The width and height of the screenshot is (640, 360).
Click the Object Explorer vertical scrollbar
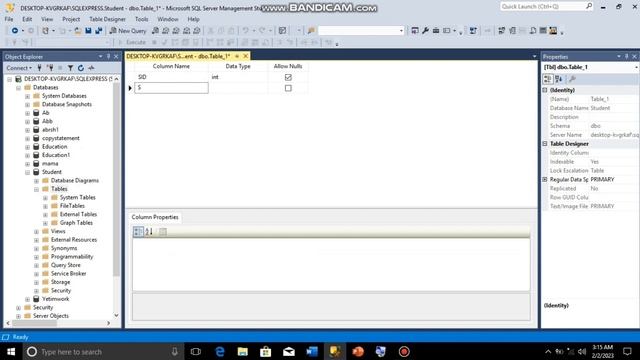(x=116, y=180)
